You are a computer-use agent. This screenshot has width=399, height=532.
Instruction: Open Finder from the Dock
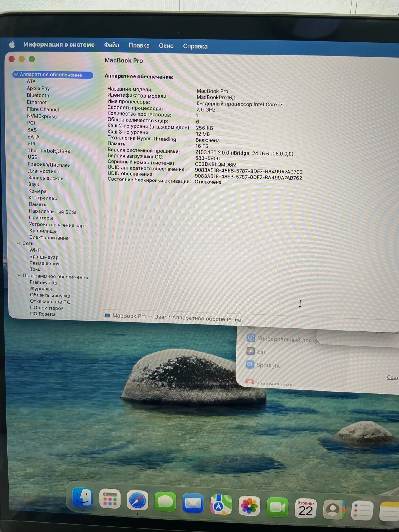[82, 498]
